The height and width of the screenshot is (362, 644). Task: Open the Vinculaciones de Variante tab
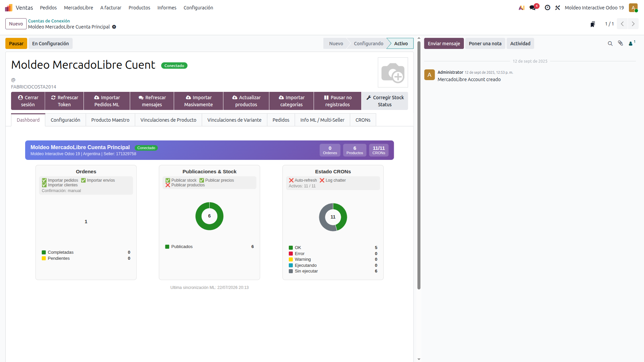point(234,120)
